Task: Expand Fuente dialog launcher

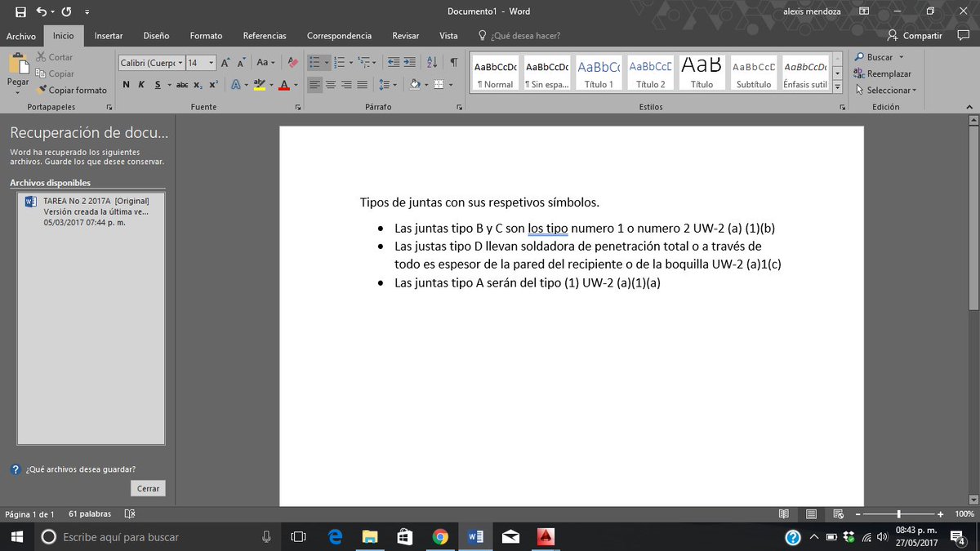Action: 298,107
